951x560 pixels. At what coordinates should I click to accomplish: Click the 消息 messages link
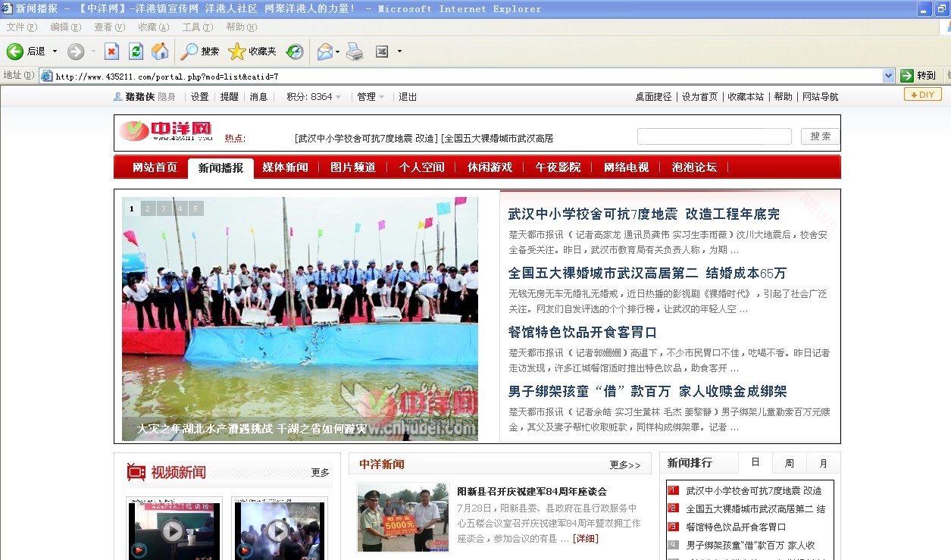258,97
